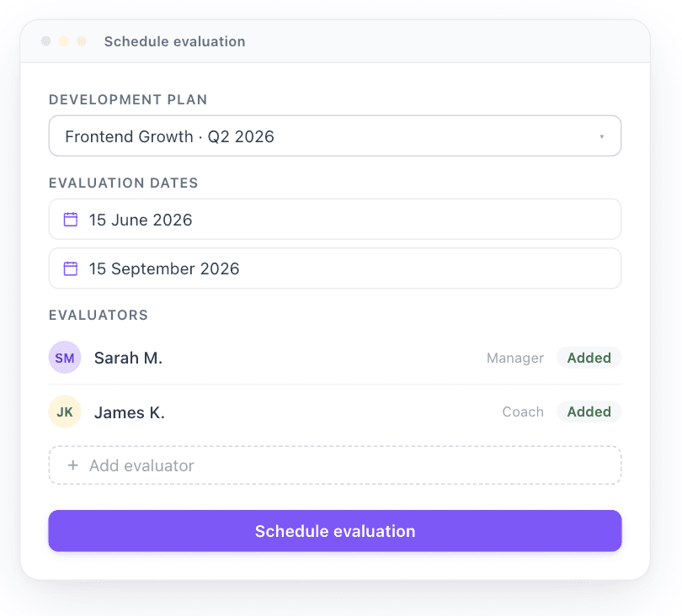Toggle the Added badge for James K.
The width and height of the screenshot is (682, 616).
589,412
